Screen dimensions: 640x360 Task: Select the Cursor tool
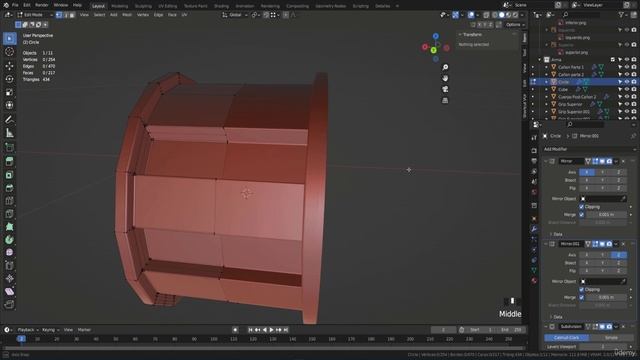9,52
